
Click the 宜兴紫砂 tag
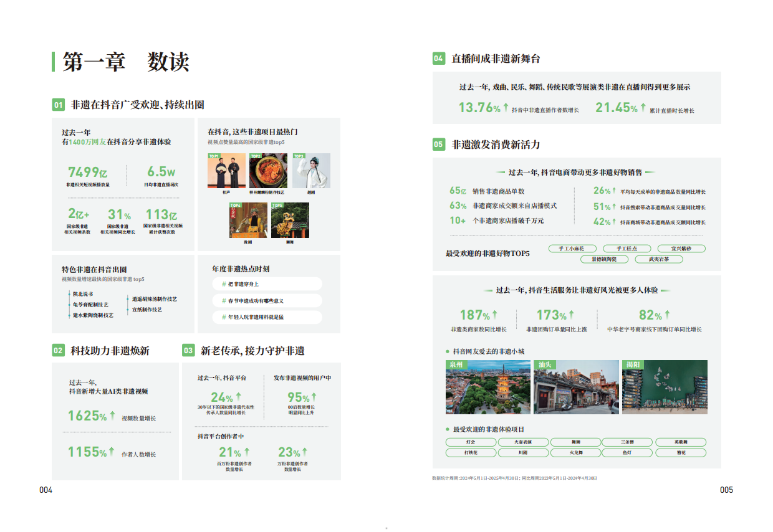682,249
